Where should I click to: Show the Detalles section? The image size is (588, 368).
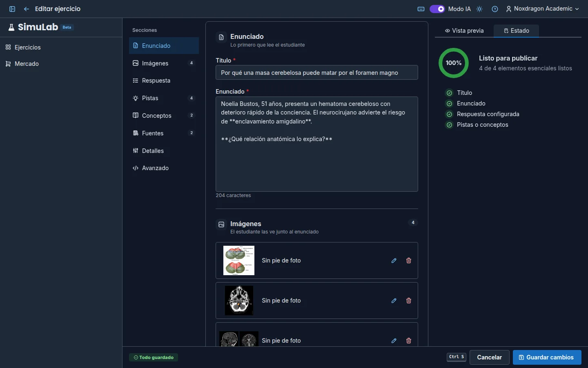(164, 151)
